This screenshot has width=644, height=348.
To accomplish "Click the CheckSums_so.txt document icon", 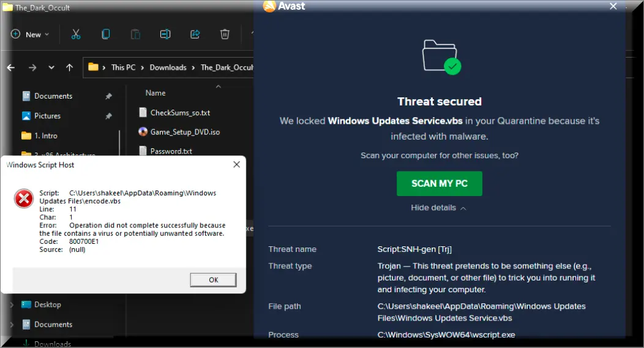I will [143, 113].
